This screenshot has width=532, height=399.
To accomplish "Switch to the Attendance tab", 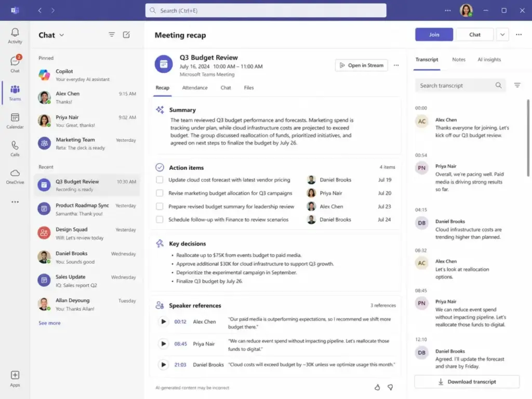I will pos(195,87).
